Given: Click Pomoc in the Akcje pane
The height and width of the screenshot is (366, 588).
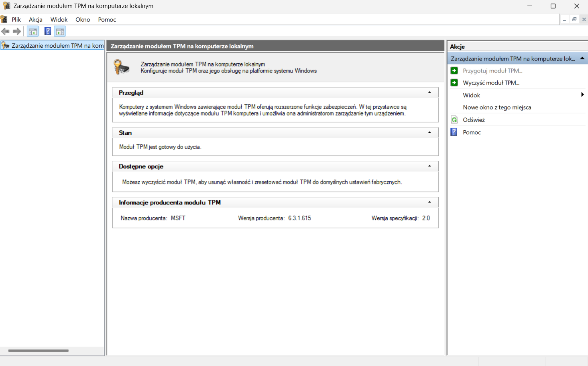Looking at the screenshot, I should point(472,132).
